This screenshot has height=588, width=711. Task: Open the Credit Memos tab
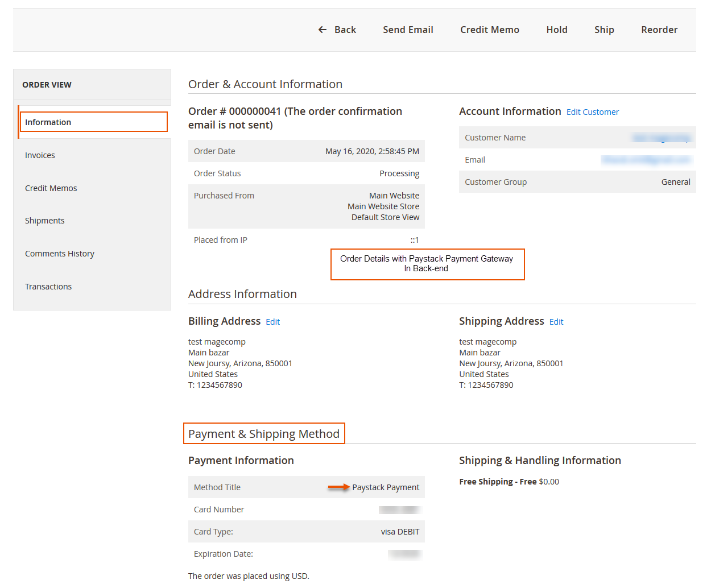tap(51, 188)
